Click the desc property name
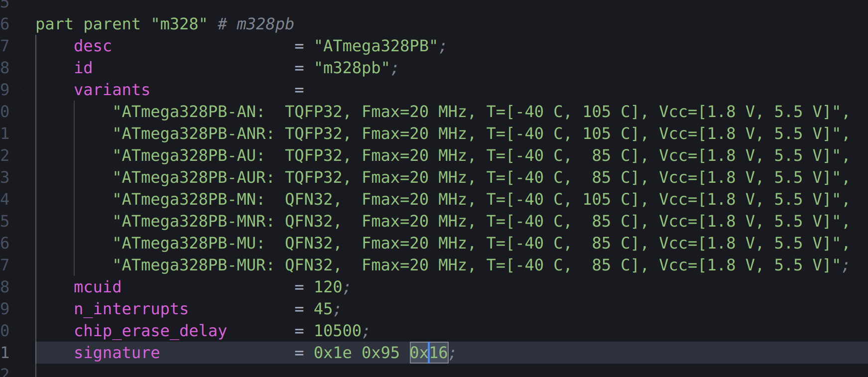The height and width of the screenshot is (377, 868). [x=93, y=46]
